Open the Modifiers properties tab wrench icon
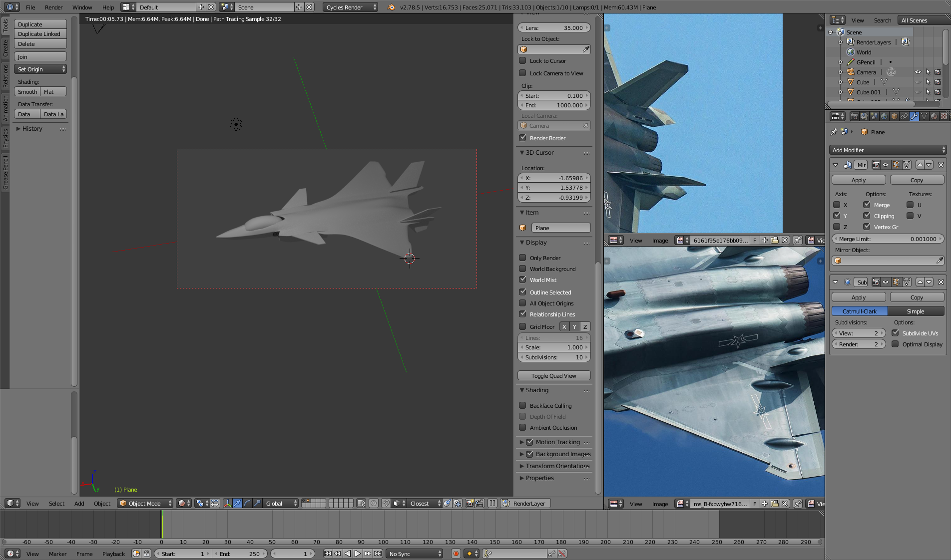This screenshot has width=951, height=560. (914, 116)
